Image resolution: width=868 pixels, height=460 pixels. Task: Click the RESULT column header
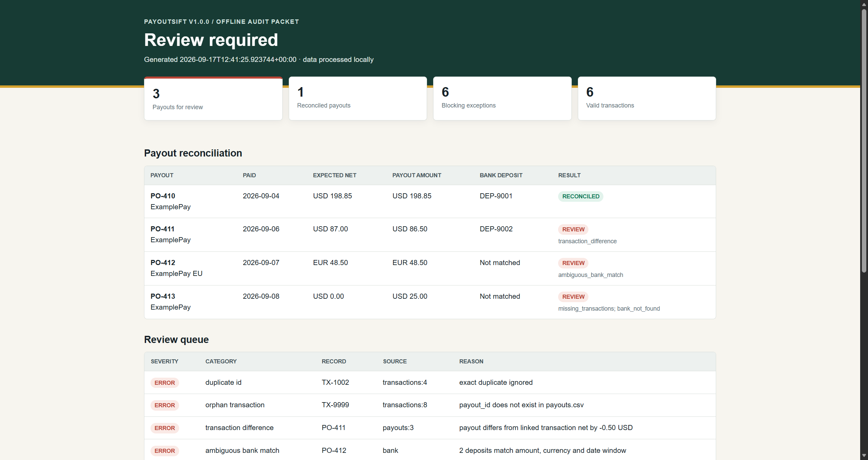[x=569, y=175]
